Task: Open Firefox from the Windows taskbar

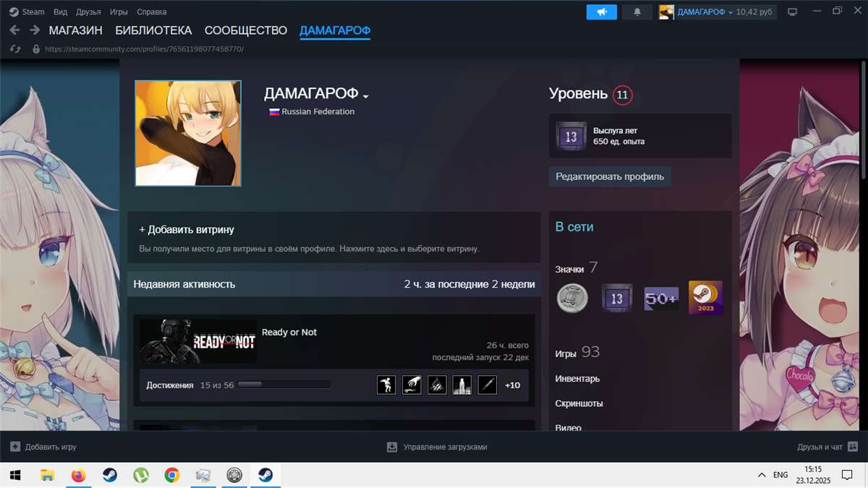Action: click(78, 475)
